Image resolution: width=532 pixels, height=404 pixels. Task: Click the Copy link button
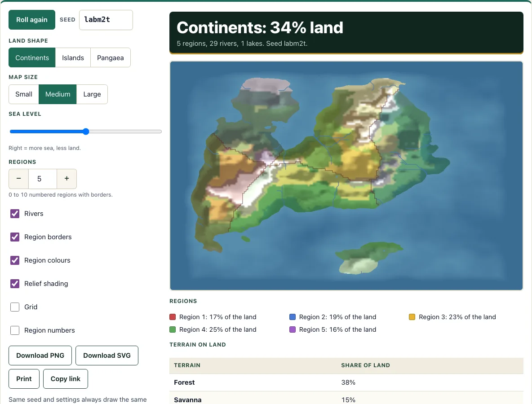[x=66, y=379]
